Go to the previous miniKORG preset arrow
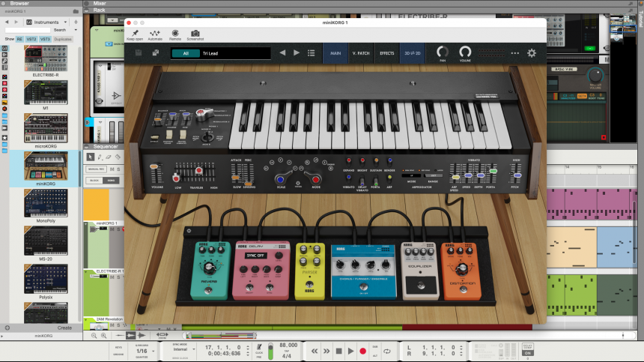This screenshot has height=362, width=644. (282, 53)
